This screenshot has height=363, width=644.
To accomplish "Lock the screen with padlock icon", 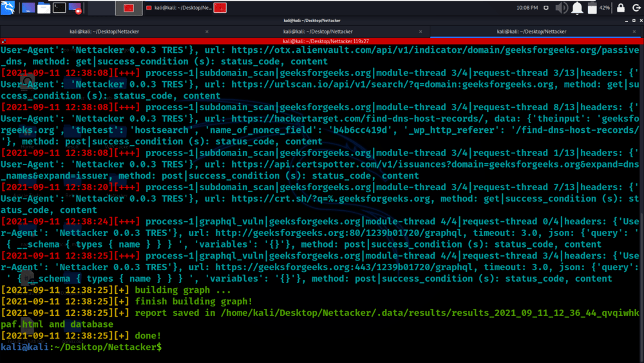I will (621, 8).
